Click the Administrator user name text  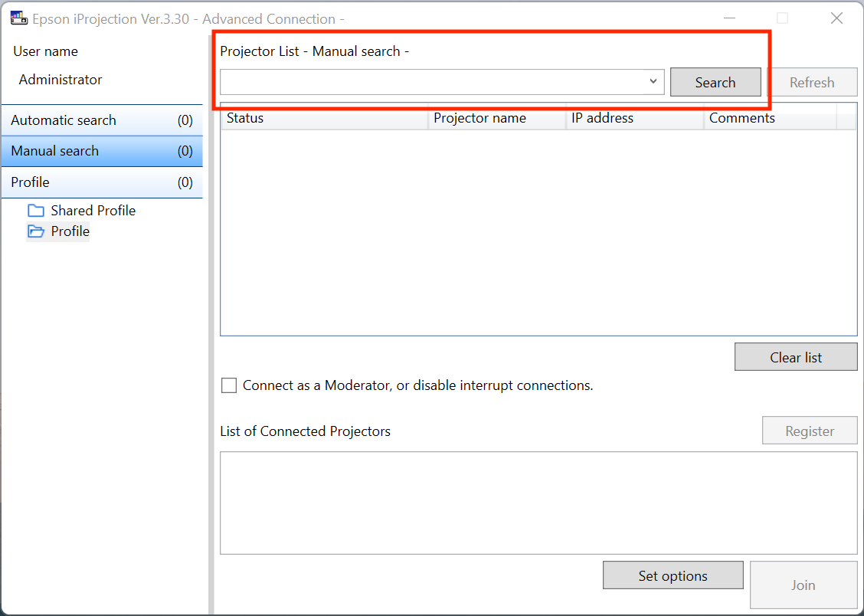pos(61,80)
